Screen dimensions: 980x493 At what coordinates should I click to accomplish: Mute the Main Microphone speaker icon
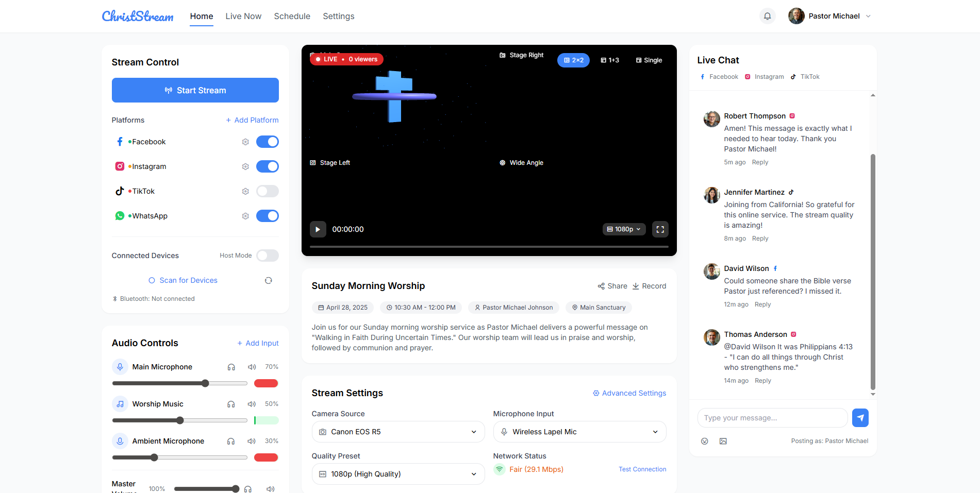click(252, 367)
